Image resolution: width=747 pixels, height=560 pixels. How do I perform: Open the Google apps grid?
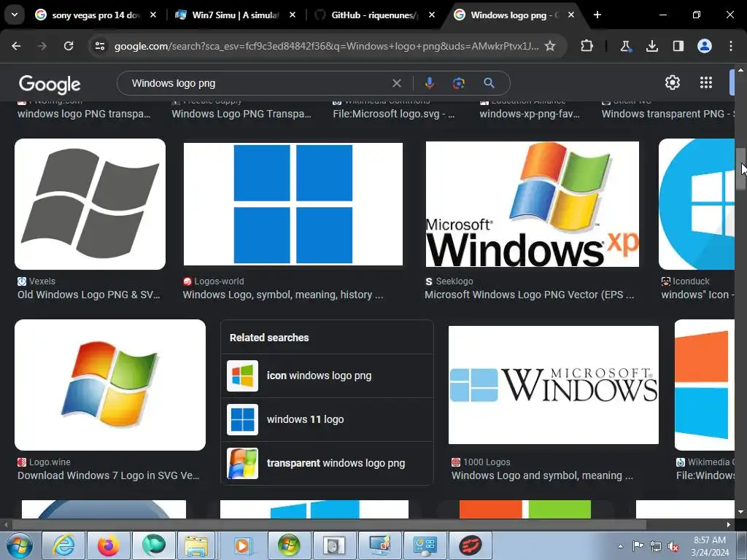tap(706, 83)
